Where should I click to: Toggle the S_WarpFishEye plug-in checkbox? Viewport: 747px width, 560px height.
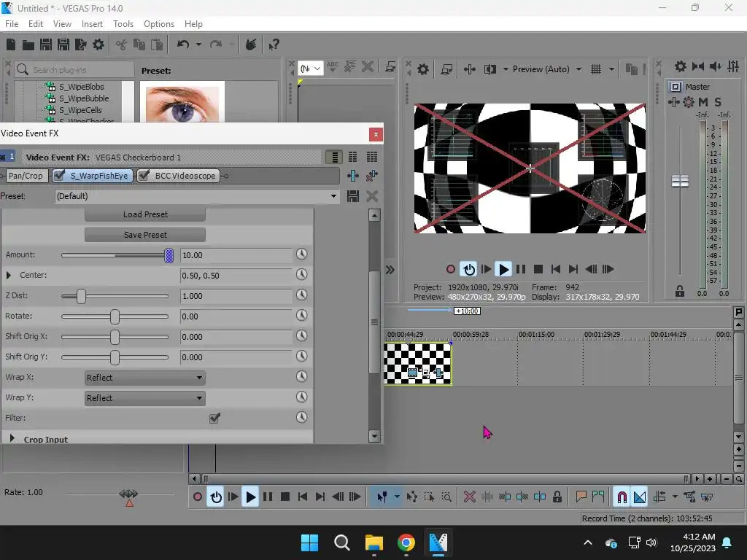pos(60,176)
